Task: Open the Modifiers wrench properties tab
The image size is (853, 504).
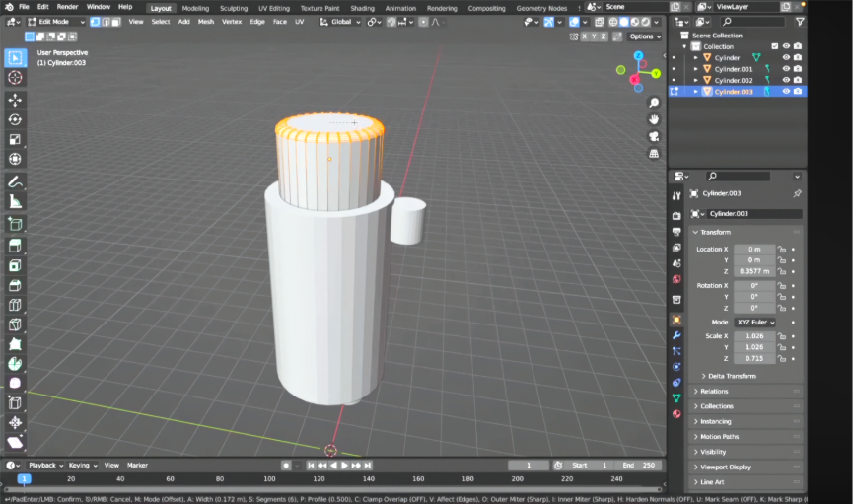Action: tap(676, 335)
